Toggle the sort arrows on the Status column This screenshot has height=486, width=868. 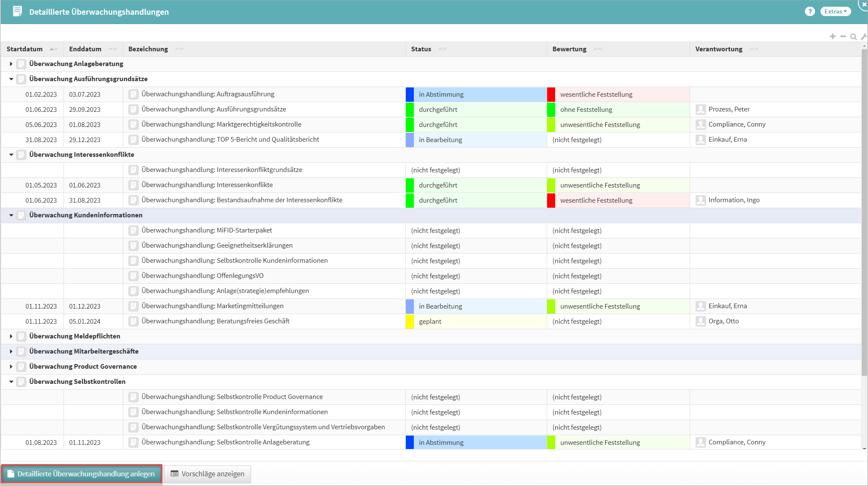pyautogui.click(x=442, y=49)
